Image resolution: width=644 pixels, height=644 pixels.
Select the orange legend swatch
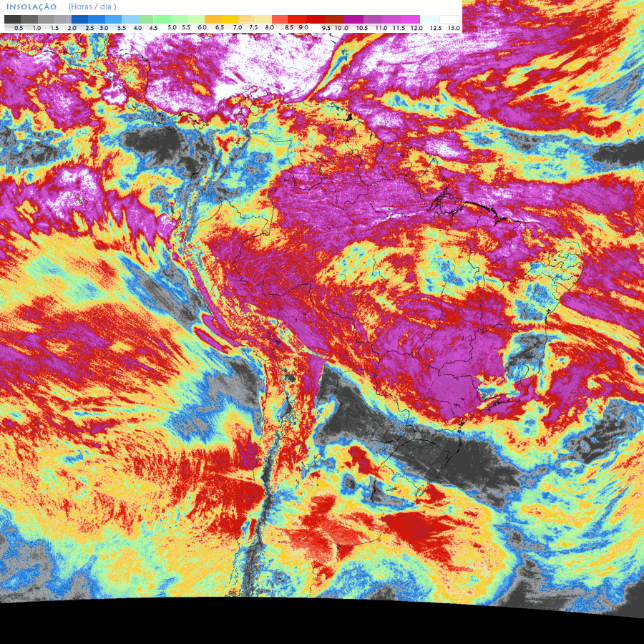pos(213,19)
